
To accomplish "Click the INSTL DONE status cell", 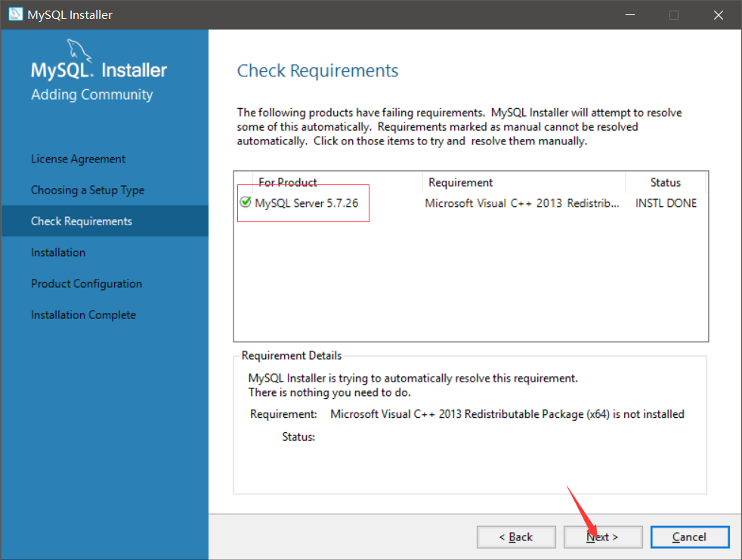I will click(x=666, y=203).
